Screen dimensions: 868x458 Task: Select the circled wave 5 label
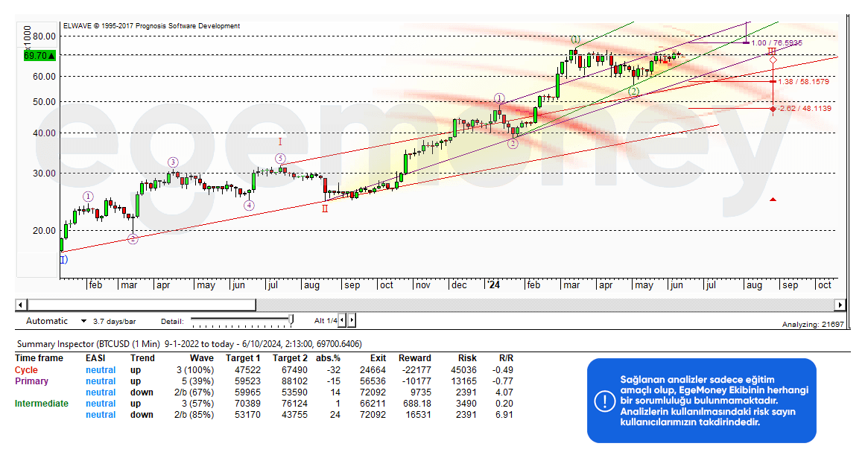pyautogui.click(x=280, y=159)
